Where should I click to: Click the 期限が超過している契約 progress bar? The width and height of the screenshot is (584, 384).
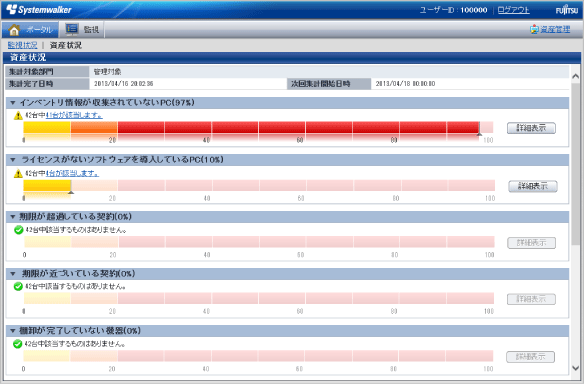tap(259, 242)
